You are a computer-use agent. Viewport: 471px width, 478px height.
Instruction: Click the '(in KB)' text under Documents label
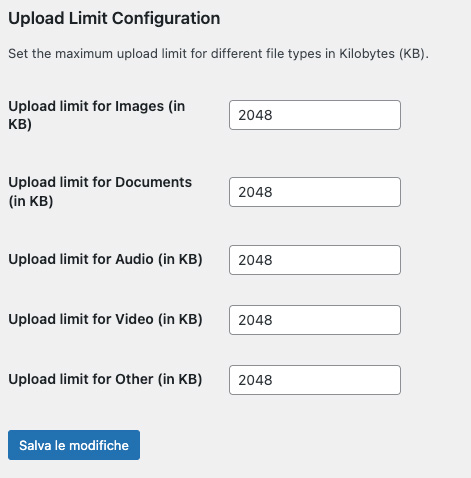point(31,201)
